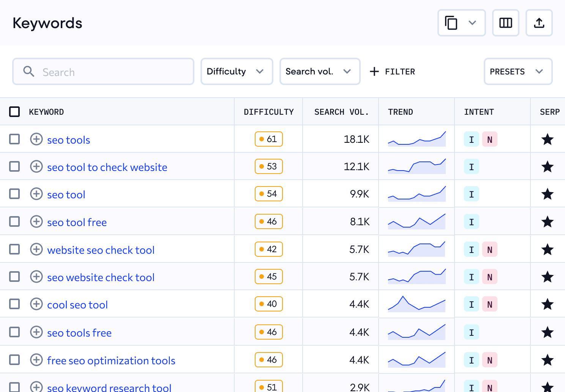
Task: Add 'seo website check tool' via plus icon
Action: click(36, 277)
